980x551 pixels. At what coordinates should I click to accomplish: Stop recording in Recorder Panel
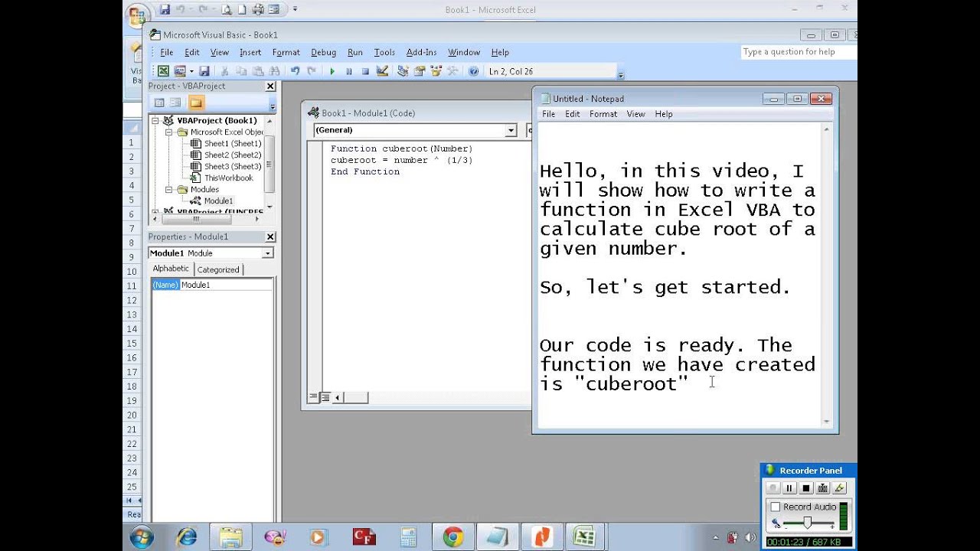pos(805,488)
